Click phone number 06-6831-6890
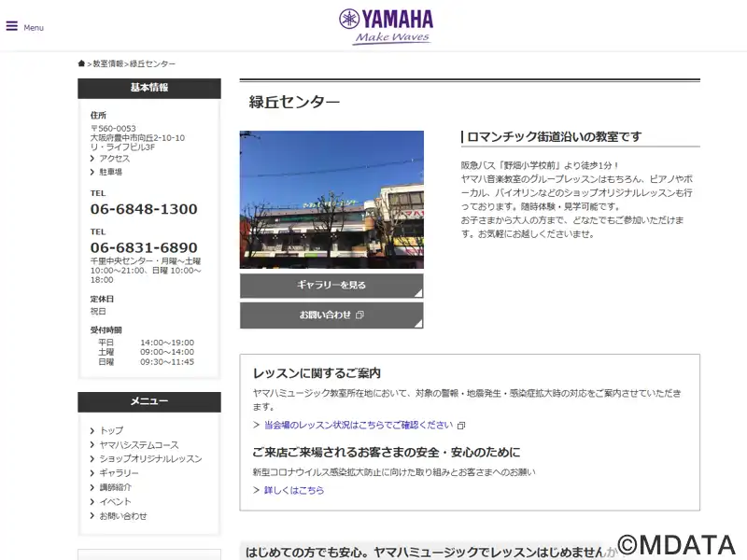The width and height of the screenshot is (747, 560). click(144, 247)
